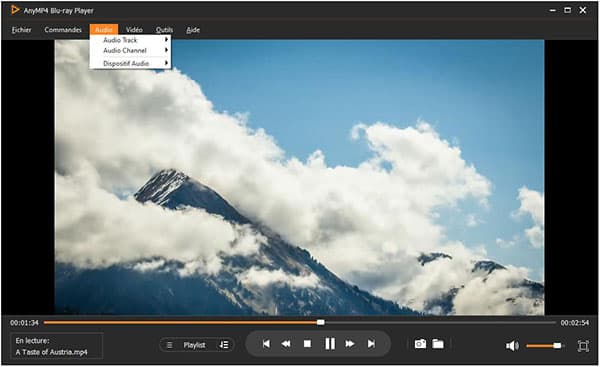Viewport: 600px width, 367px height.
Task: Click the playback progress bar handle
Action: [321, 323]
